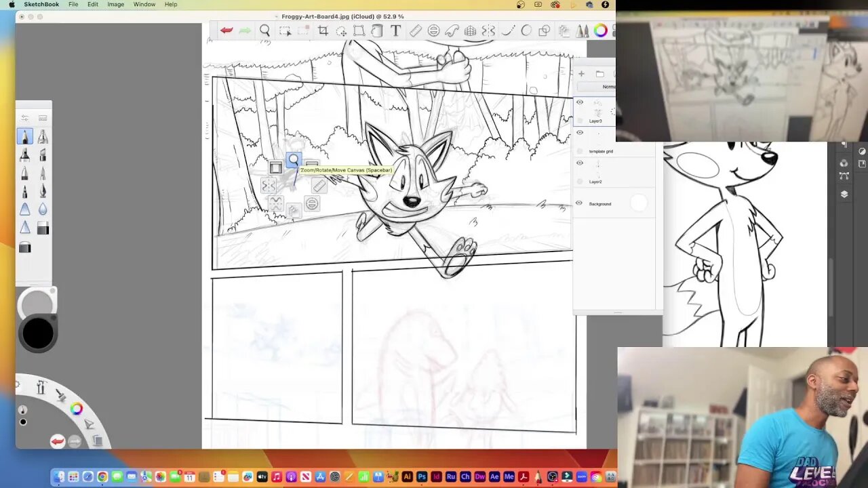
Task: Click the color wheel in the lagoon
Action: (77, 409)
